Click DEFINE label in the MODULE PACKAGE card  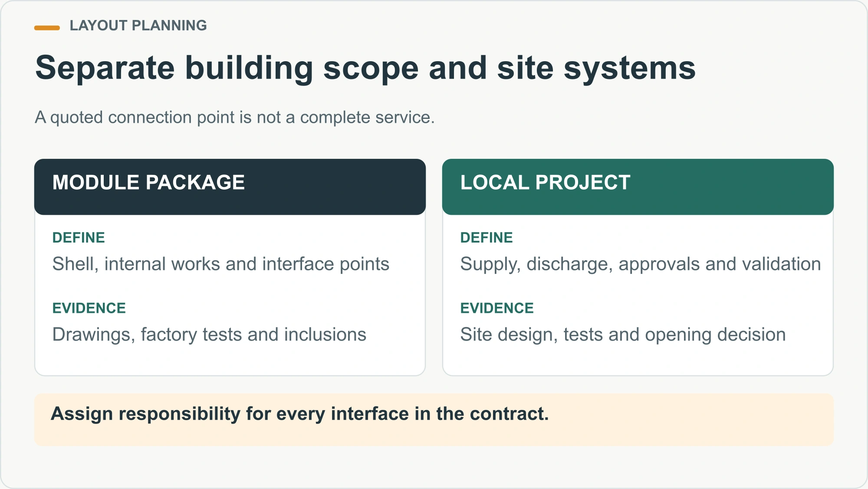(79, 238)
